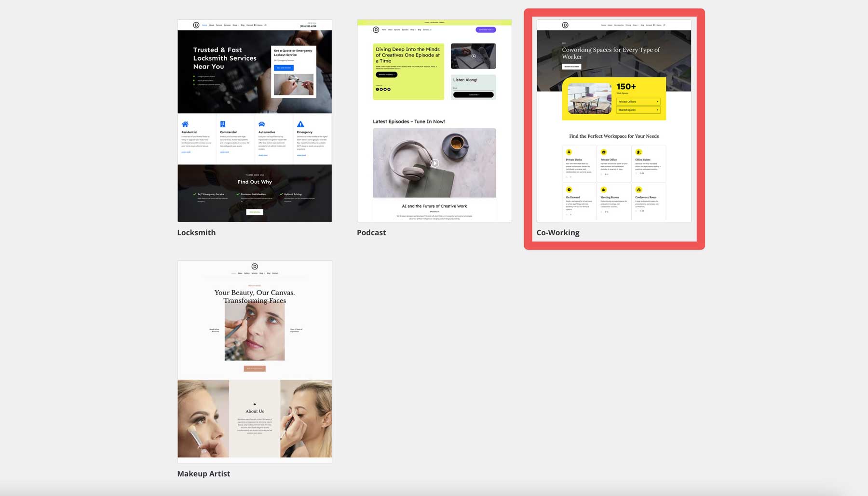Expand the Private Offices dropdown in the yellow panel
The width and height of the screenshot is (868, 496).
(638, 102)
